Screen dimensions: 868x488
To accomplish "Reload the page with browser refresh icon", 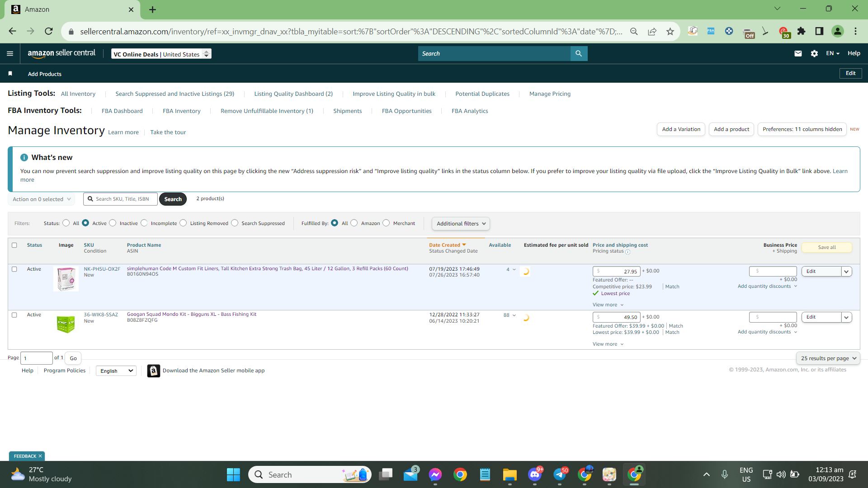I will 48,31.
